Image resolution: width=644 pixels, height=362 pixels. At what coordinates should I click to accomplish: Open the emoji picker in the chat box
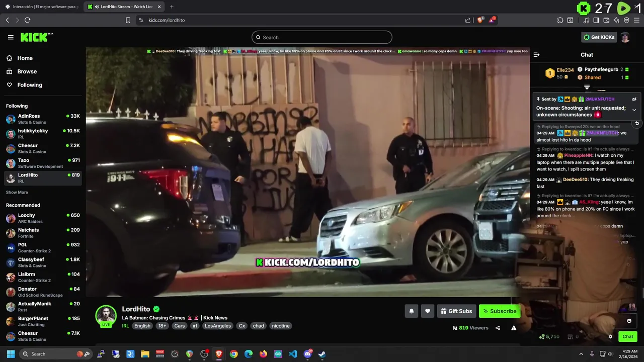pos(629,321)
